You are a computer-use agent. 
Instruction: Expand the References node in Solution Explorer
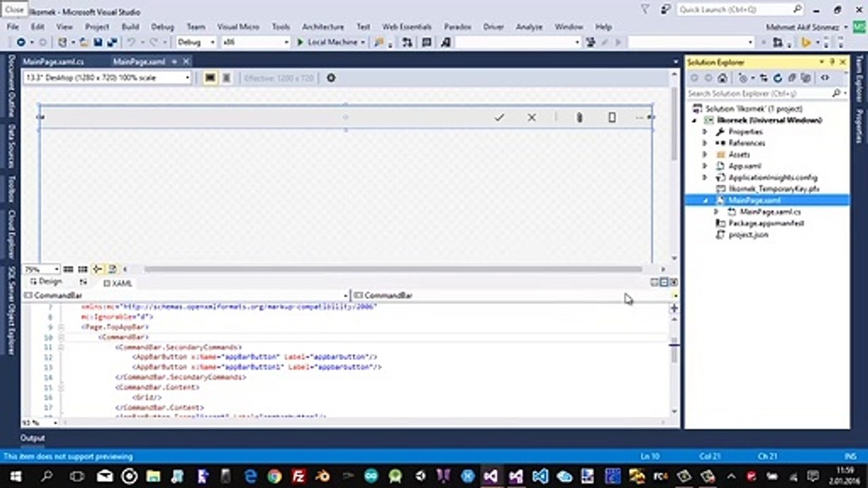(x=705, y=143)
